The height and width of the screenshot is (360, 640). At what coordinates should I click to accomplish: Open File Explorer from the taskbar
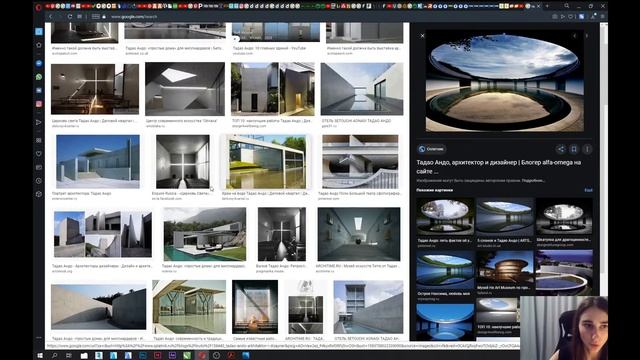(x=84, y=356)
